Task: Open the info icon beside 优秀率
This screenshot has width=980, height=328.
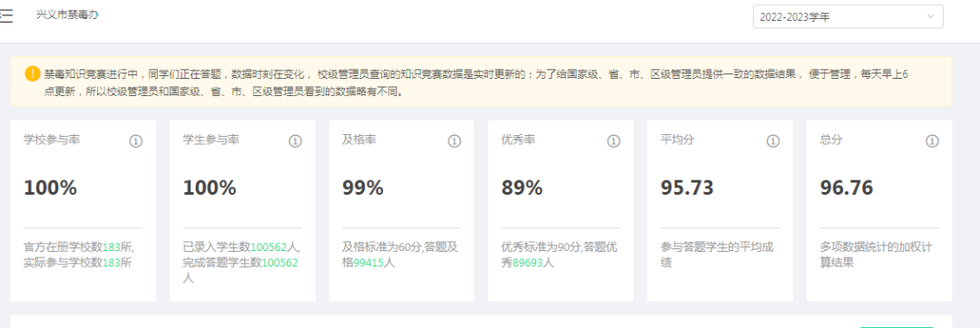Action: 613,141
